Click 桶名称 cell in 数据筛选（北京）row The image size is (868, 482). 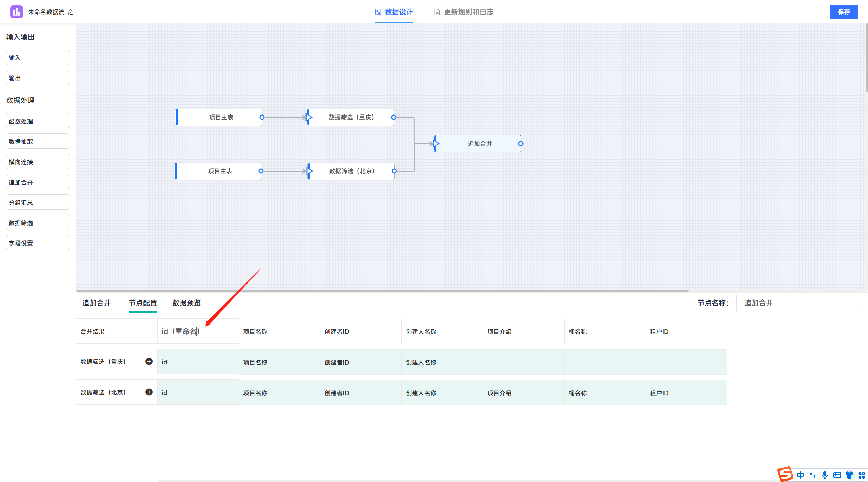[x=605, y=393]
